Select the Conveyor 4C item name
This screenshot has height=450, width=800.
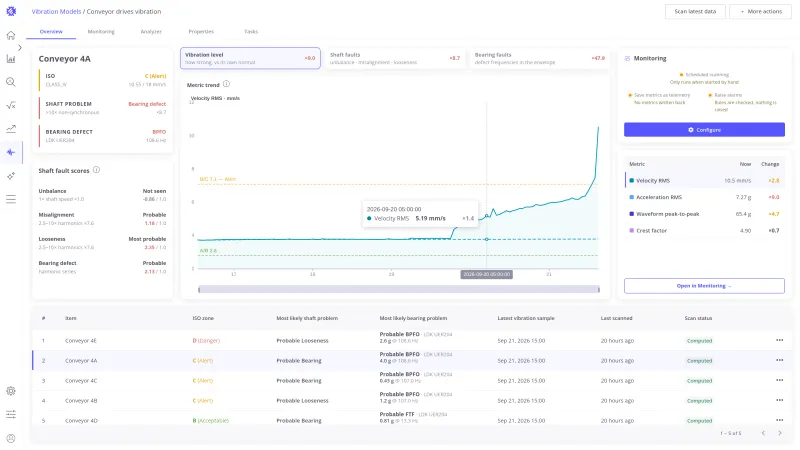tap(81, 381)
